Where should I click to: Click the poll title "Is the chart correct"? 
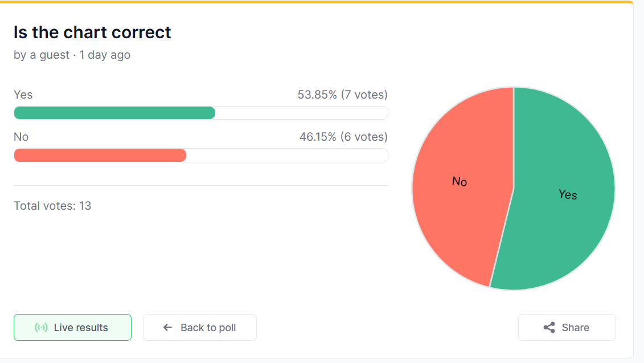pos(92,32)
